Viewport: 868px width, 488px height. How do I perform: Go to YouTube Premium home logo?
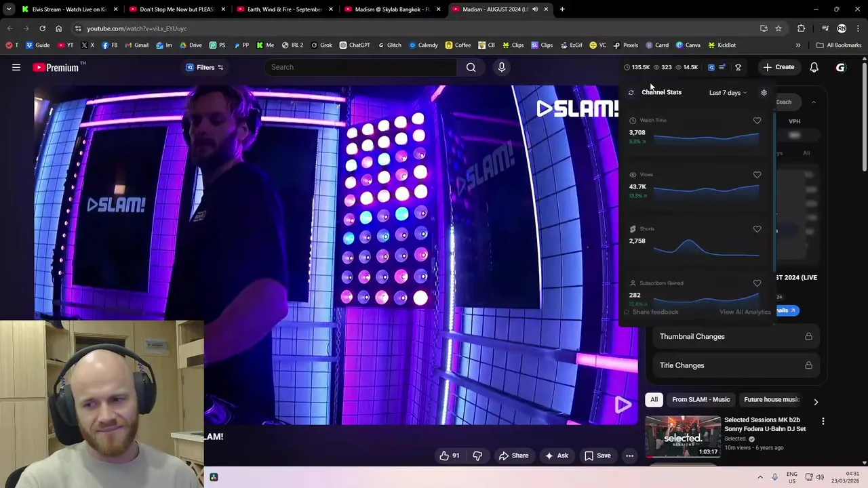coord(56,67)
